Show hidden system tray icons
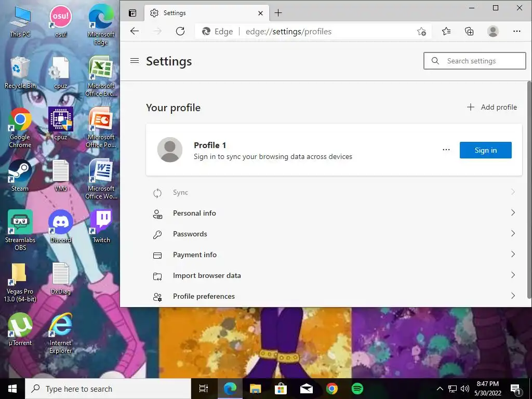The image size is (532, 399). (x=440, y=389)
